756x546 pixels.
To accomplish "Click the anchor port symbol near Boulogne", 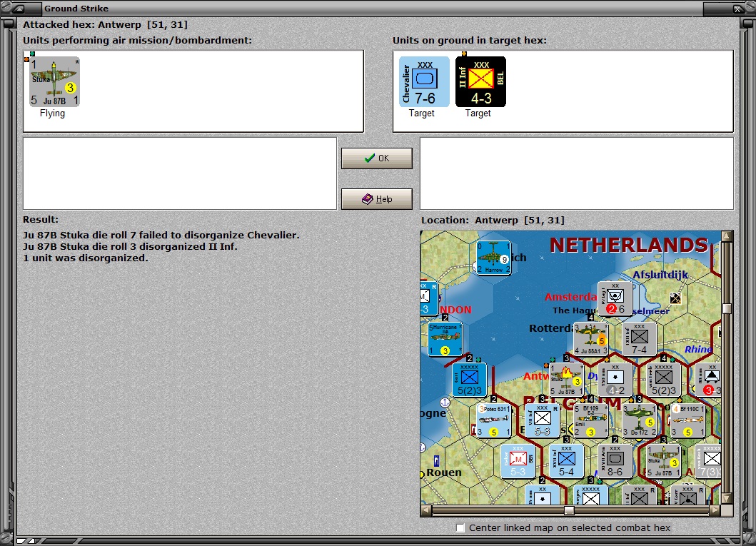I will 445,402.
